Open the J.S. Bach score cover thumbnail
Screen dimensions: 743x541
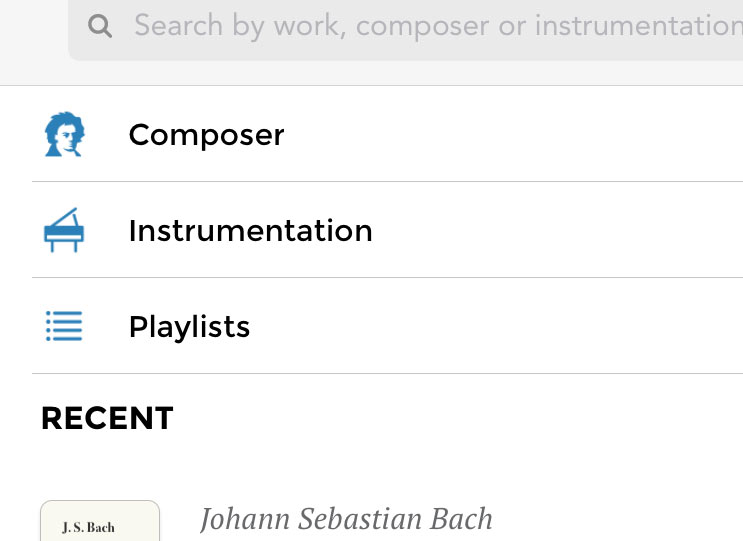tap(100, 522)
